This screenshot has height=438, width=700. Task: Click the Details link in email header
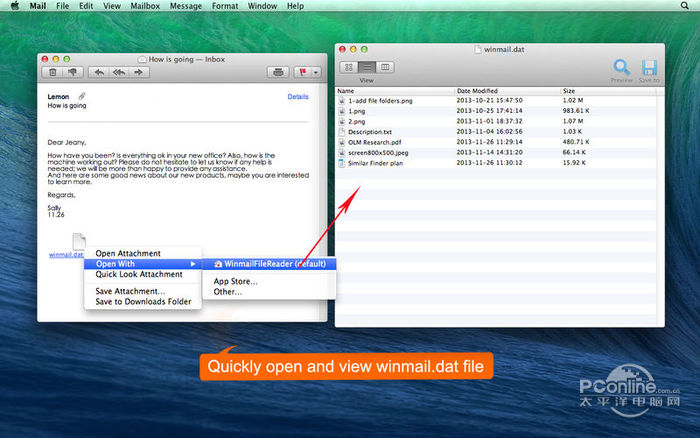point(298,96)
